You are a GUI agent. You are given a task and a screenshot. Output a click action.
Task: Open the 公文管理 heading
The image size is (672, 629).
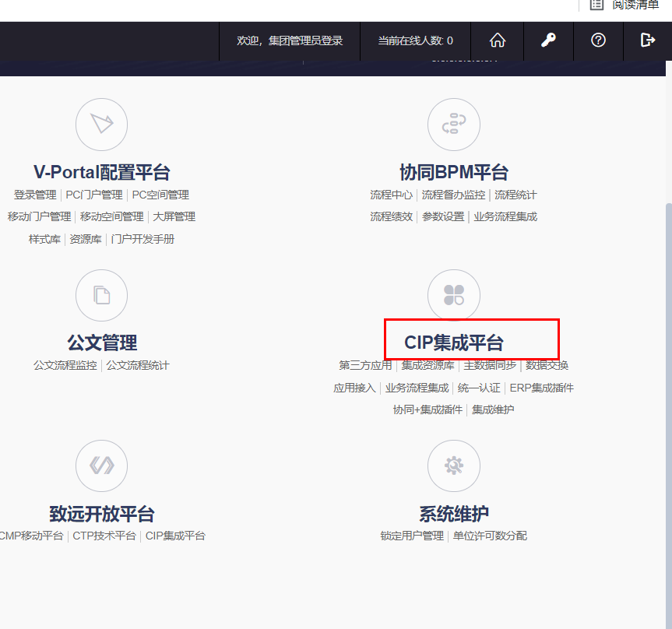click(102, 343)
